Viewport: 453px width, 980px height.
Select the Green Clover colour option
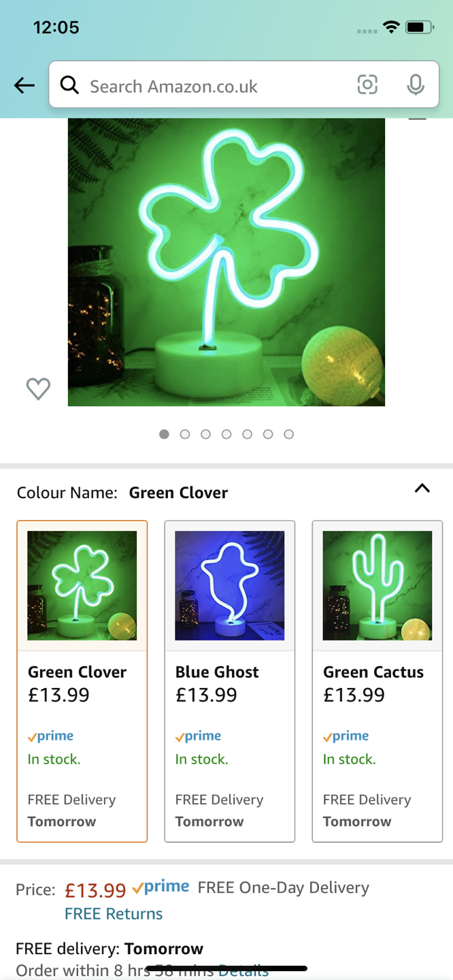pyautogui.click(x=82, y=681)
